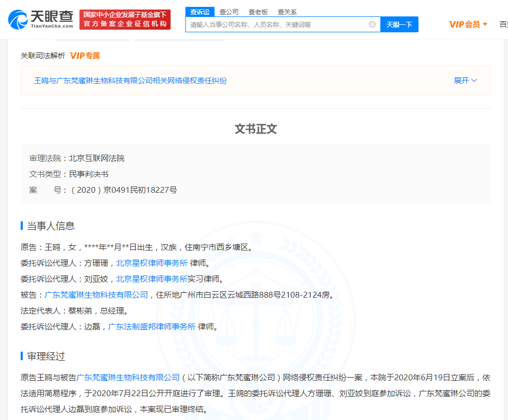Click the TianYanCha logo
This screenshot has width=508, height=420.
tap(41, 20)
